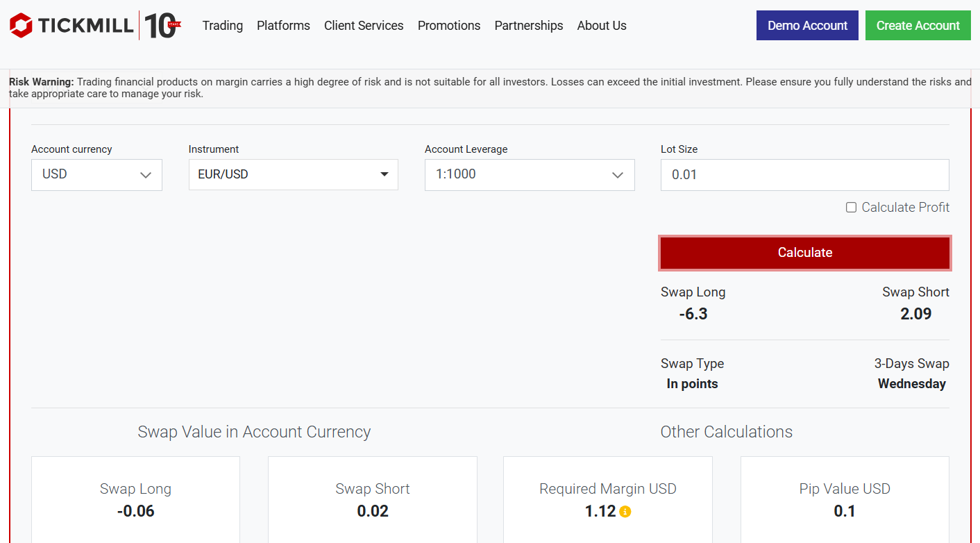Click the Swap Short value card
This screenshot has height=543, width=980.
coord(373,500)
